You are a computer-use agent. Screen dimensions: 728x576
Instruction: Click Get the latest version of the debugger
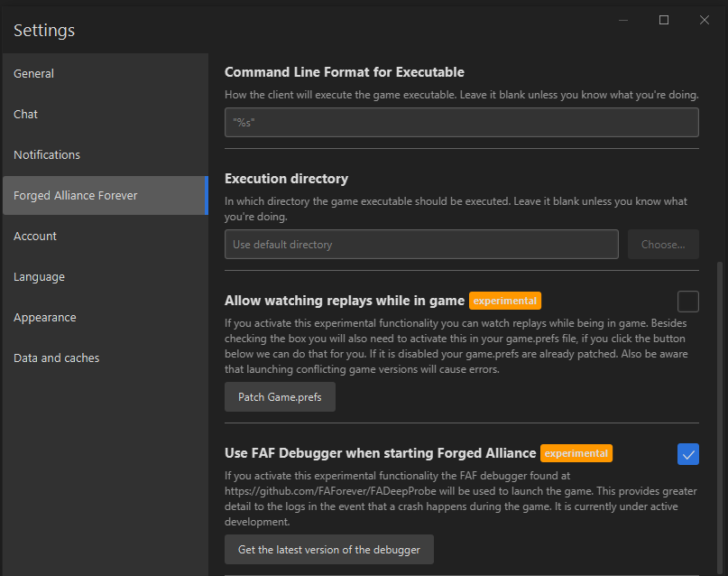329,550
